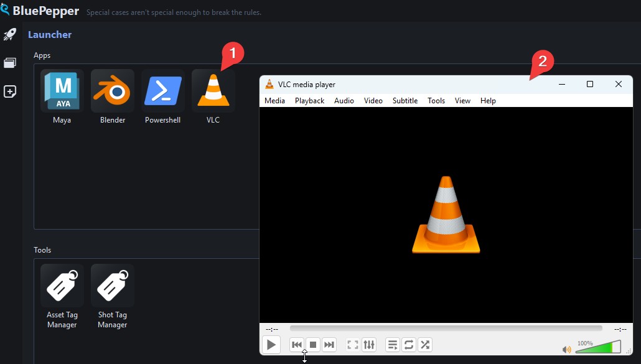Click Launcher heading
Viewport: 641px width, 364px height.
50,35
